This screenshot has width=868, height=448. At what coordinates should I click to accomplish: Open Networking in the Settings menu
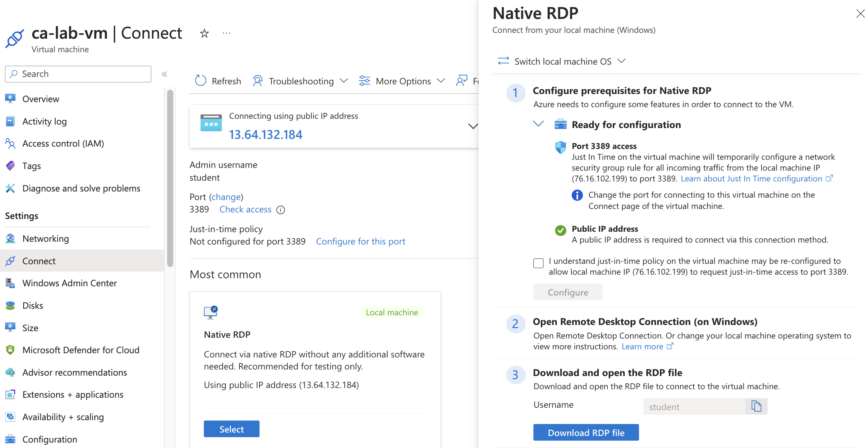coord(46,239)
